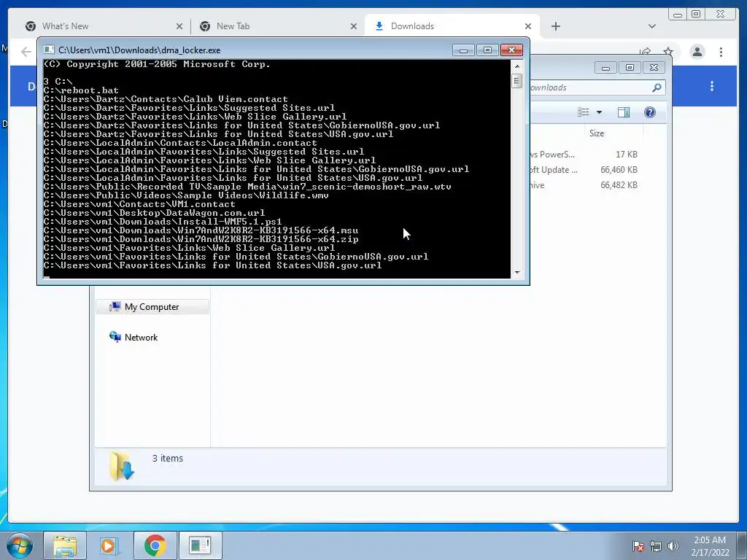Open console app from taskbar

[x=200, y=545]
